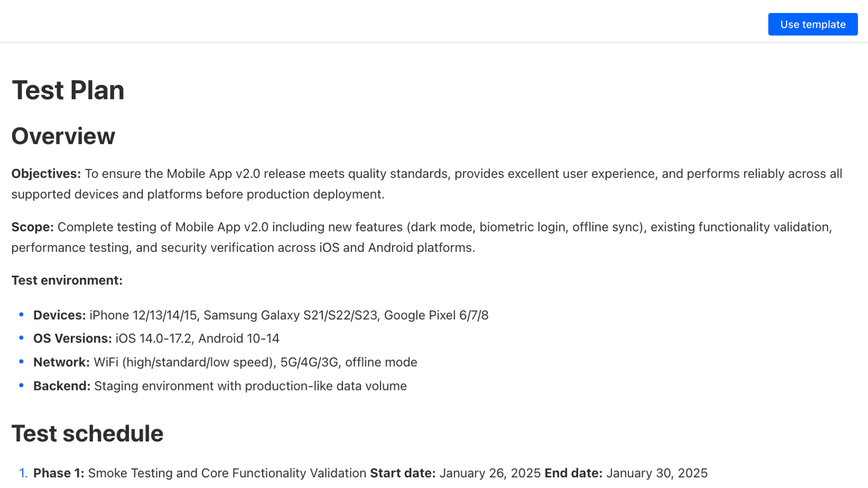This screenshot has width=868, height=488.
Task: Click the blue list number 1
Action: point(23,473)
